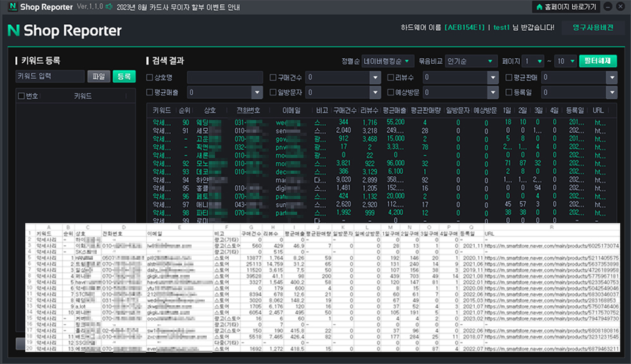This screenshot has width=631, height=364.
Task: Enable the 예상방문 filter checkbox
Action: point(390,92)
